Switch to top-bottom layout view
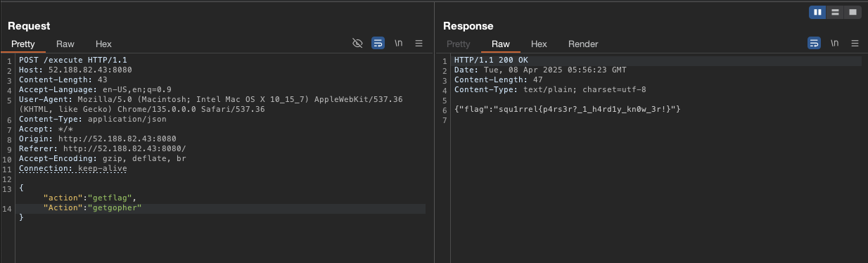Image resolution: width=868 pixels, height=263 pixels. click(835, 12)
